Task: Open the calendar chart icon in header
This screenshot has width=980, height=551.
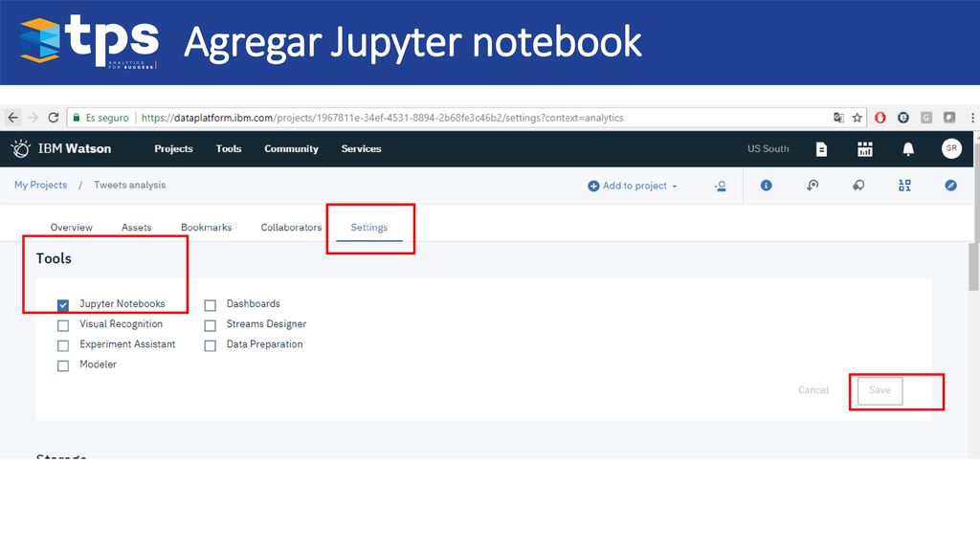Action: tap(865, 148)
